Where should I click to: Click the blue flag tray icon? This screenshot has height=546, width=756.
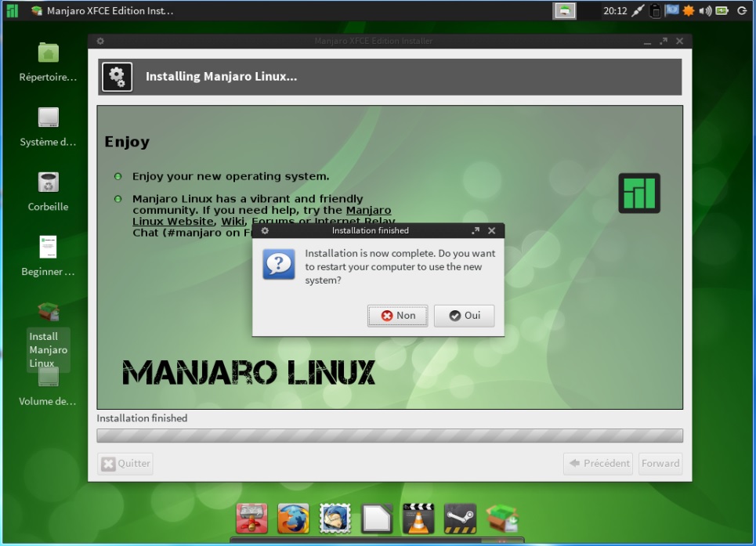click(x=671, y=11)
